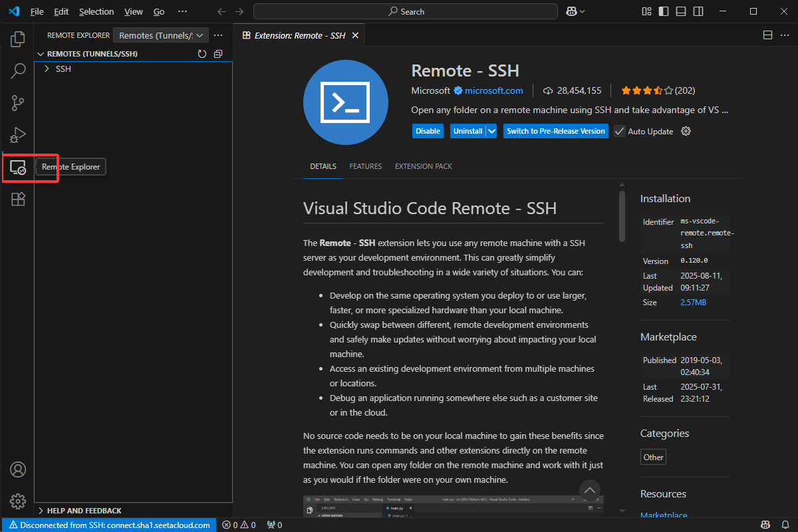Toggle the Auto Update checkbox
This screenshot has height=532, width=798.
[x=620, y=131]
